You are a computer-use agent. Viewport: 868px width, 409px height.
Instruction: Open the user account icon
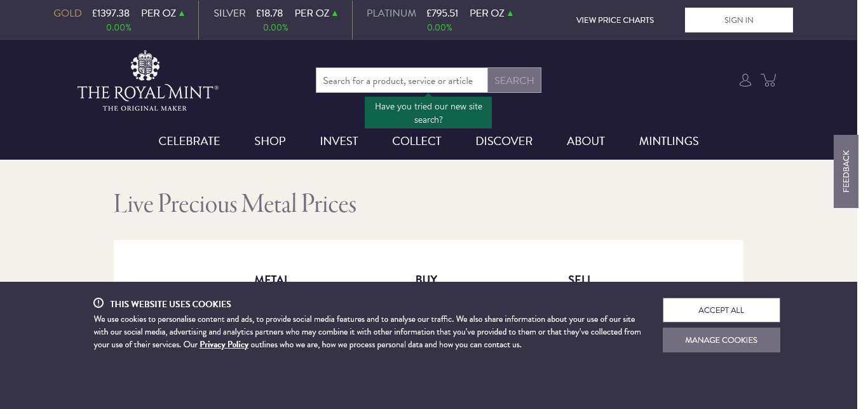(x=745, y=80)
